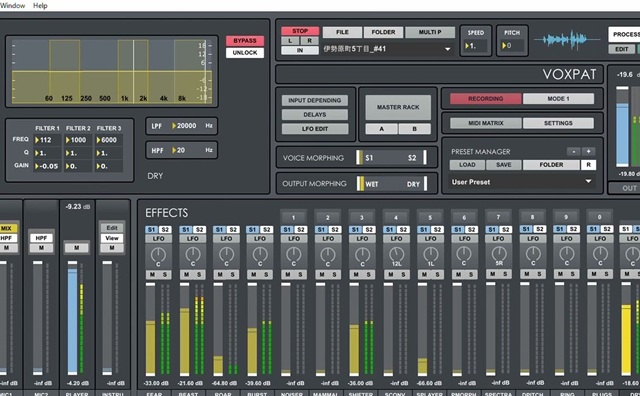Click the pan knob showing 1L
This screenshot has height=396, width=640.
coord(430,256)
